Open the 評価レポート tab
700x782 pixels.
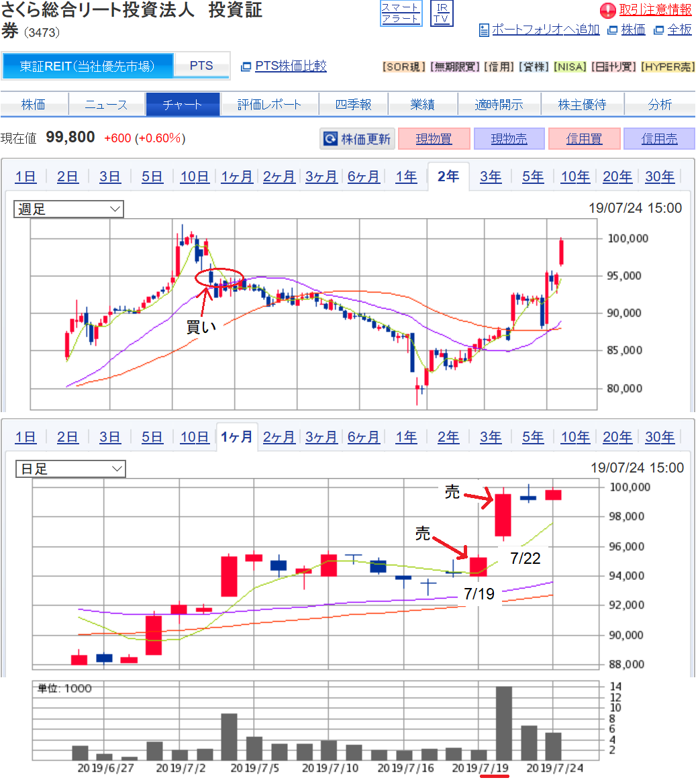click(x=269, y=104)
